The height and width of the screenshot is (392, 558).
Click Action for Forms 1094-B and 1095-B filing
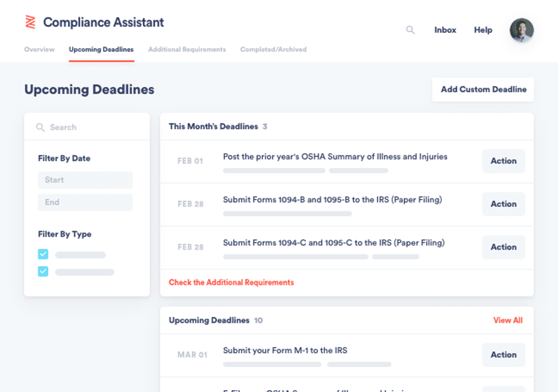coord(503,204)
